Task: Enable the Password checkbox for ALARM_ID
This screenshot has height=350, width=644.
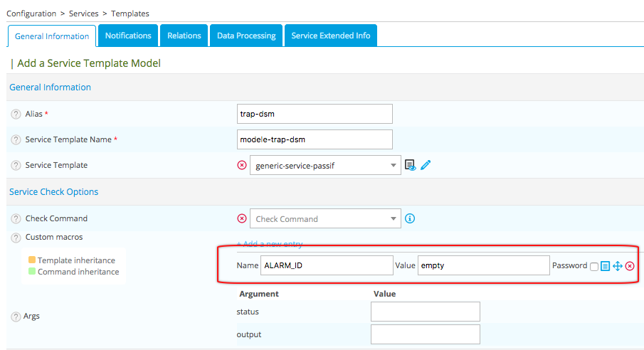Action: [593, 266]
